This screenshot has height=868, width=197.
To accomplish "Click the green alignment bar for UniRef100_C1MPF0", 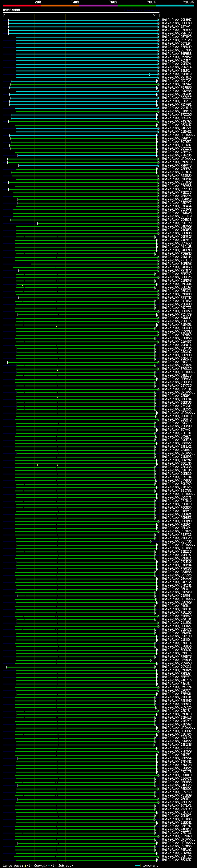I will click(87, 111).
